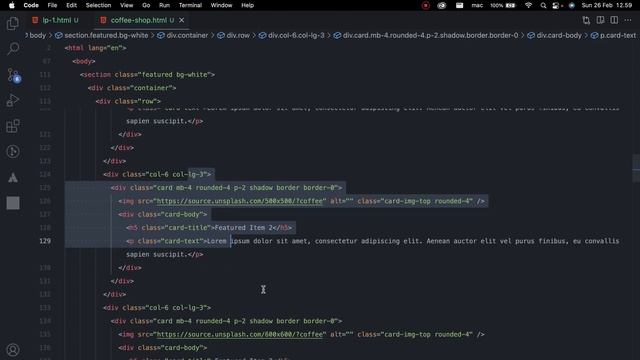This screenshot has width=640, height=360.
Task: Close the coffee-shop.html tab
Action: point(182,20)
